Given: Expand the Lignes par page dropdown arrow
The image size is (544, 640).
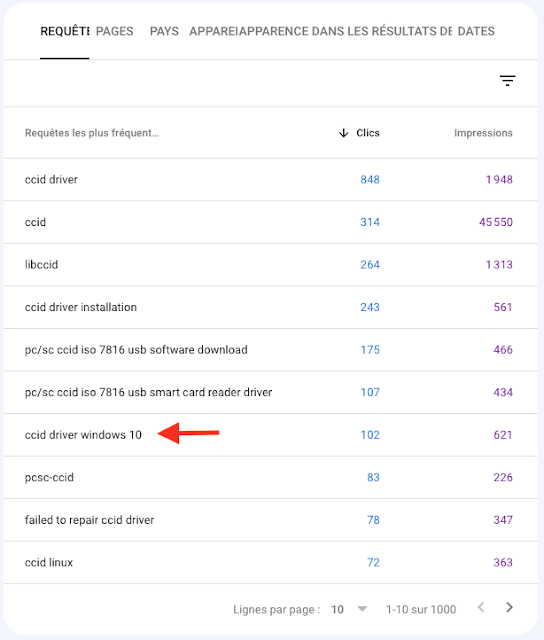Looking at the screenshot, I should coord(362,609).
